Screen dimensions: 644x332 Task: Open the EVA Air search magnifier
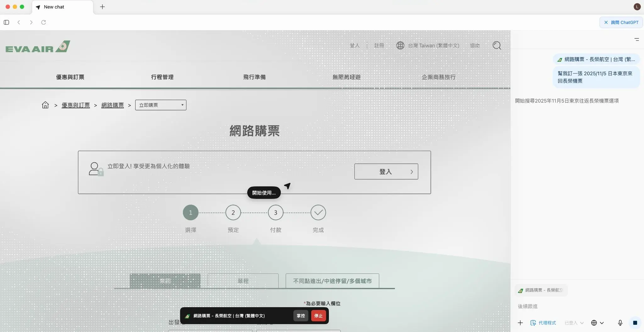tap(497, 45)
